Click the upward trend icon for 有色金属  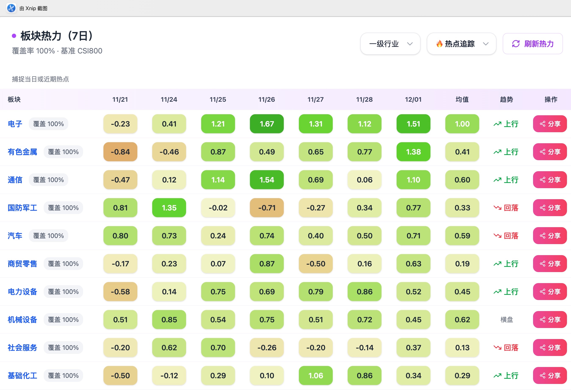tap(497, 152)
